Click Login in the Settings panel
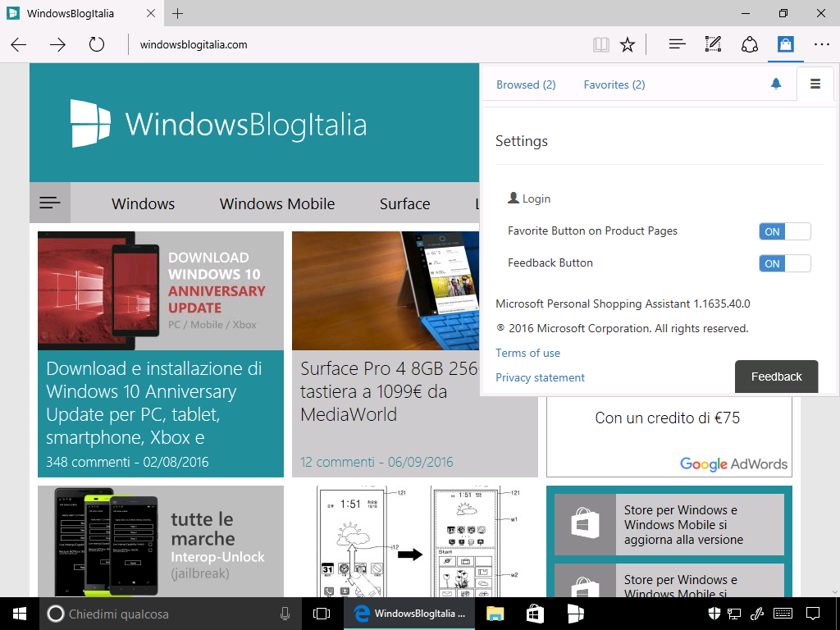The image size is (840, 630). 529,199
